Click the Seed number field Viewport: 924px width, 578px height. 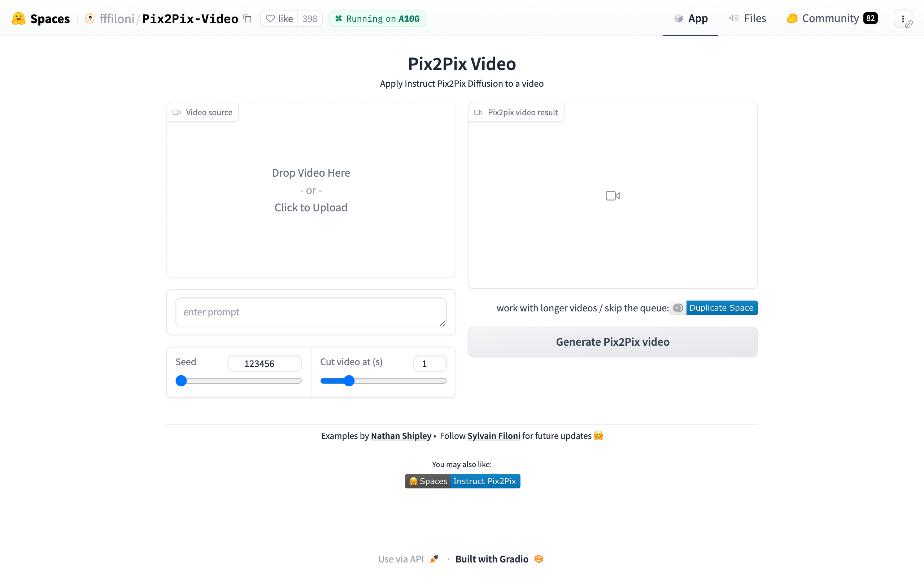265,363
